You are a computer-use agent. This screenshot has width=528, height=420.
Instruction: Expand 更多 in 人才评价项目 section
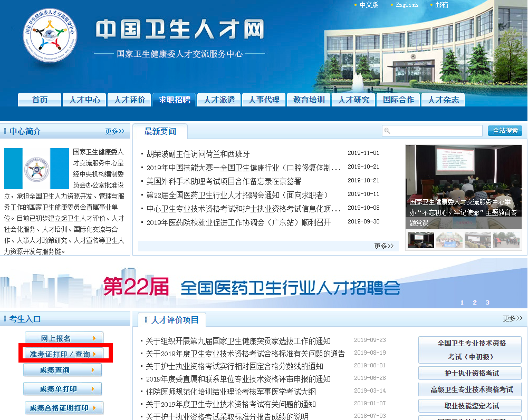512,318
